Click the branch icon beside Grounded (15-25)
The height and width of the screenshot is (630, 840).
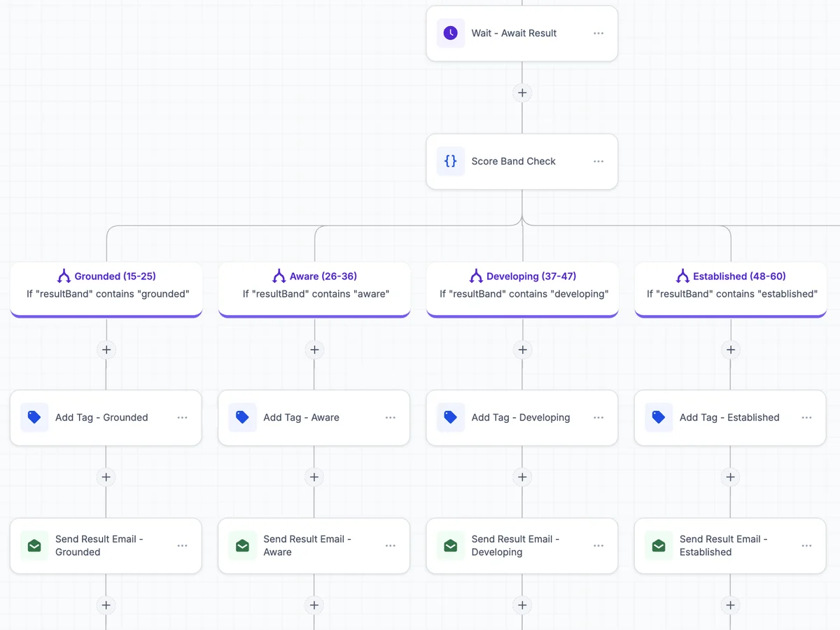64,276
